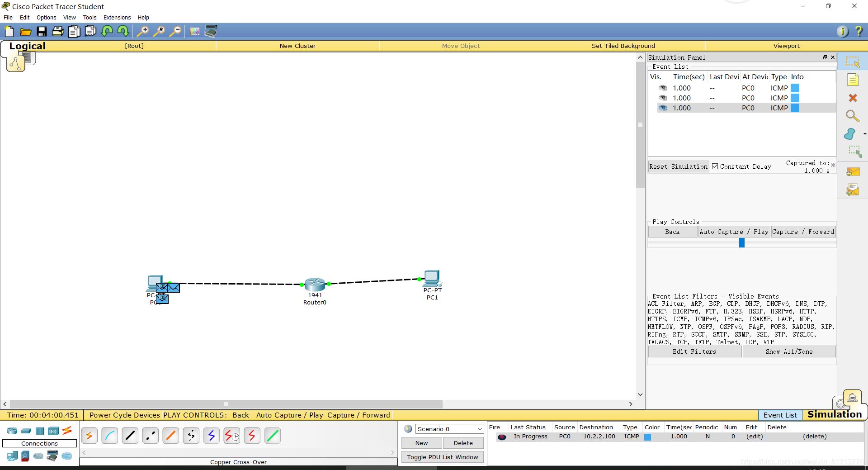This screenshot has height=470, width=868.
Task: Zoom out with minus magnifier icon
Action: tap(175, 31)
